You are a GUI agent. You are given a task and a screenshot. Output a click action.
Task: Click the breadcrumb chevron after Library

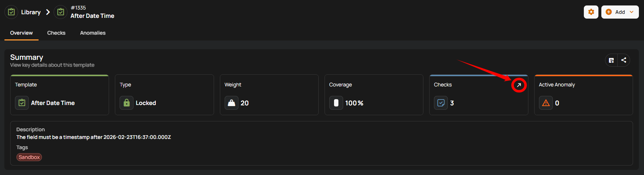(48, 12)
